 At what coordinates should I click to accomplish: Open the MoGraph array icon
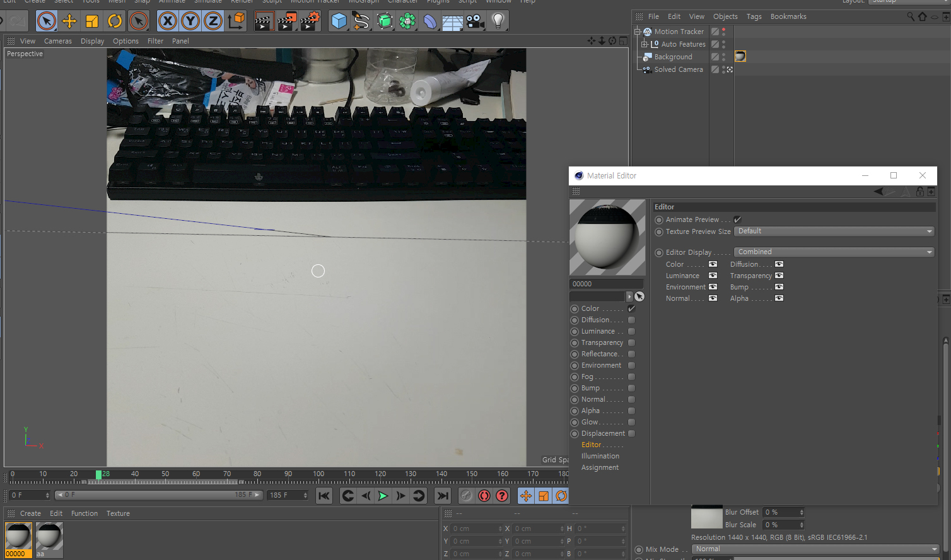pyautogui.click(x=407, y=21)
